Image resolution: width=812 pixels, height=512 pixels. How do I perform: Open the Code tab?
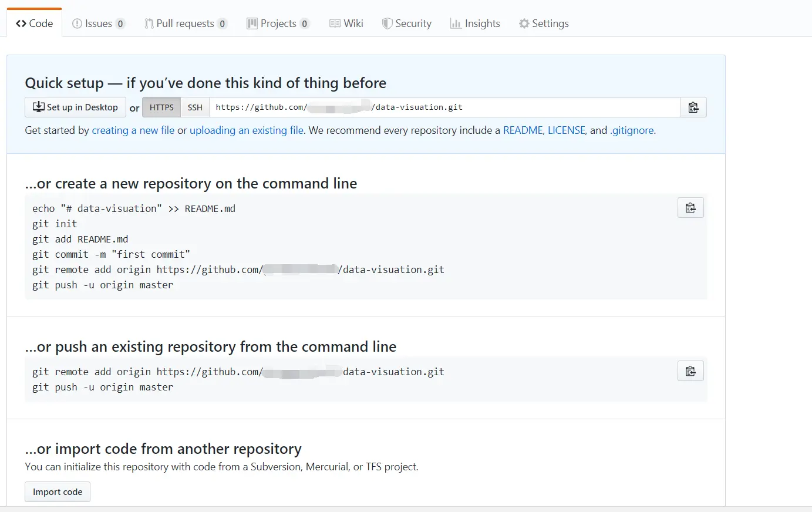[35, 23]
